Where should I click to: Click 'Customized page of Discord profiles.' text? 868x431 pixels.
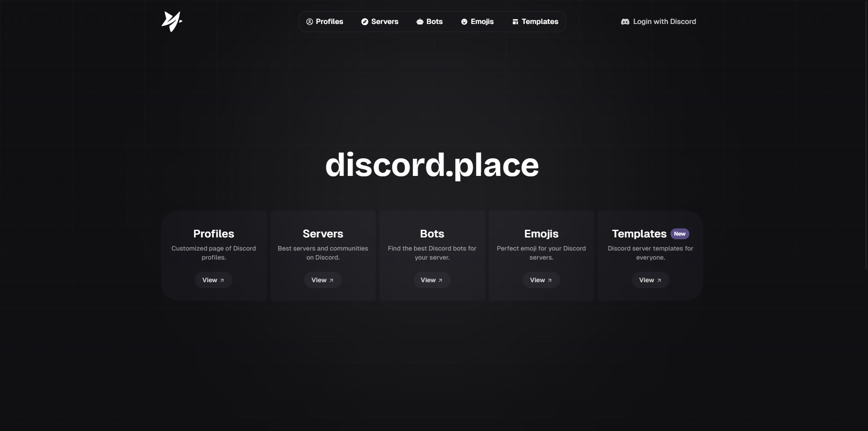[x=214, y=253]
